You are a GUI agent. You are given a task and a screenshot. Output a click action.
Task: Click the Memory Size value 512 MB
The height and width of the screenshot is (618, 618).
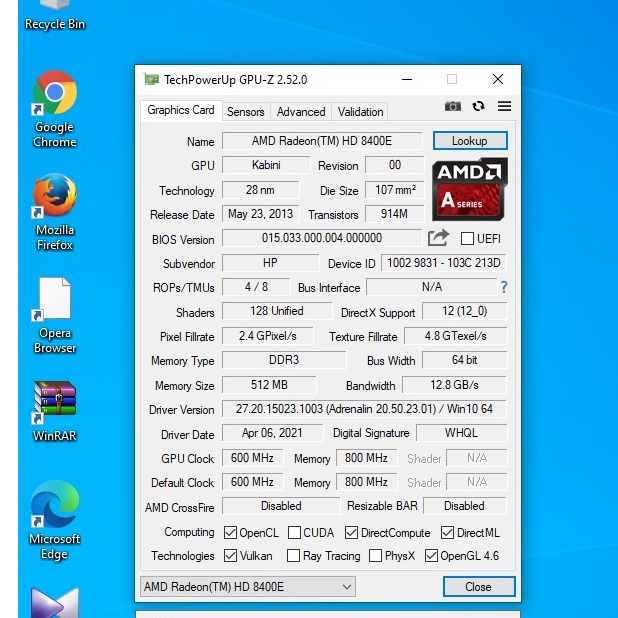pyautogui.click(x=269, y=385)
